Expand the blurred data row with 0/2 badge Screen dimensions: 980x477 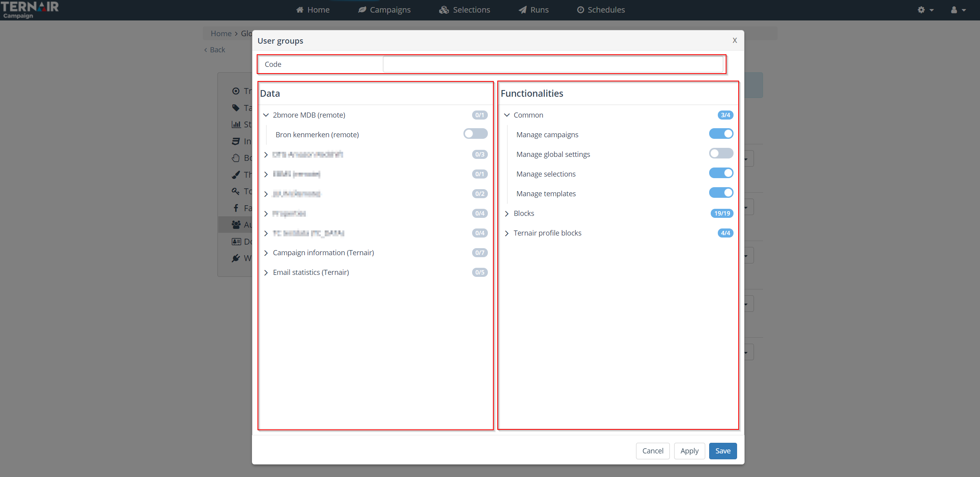coord(266,194)
